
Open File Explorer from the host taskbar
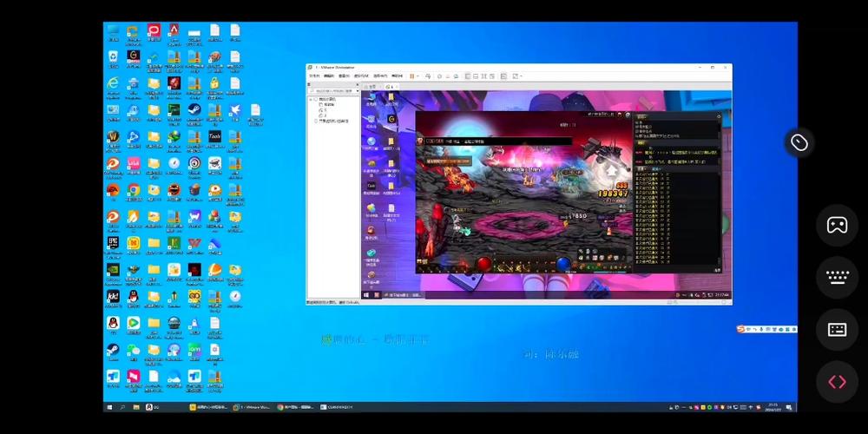(x=136, y=407)
